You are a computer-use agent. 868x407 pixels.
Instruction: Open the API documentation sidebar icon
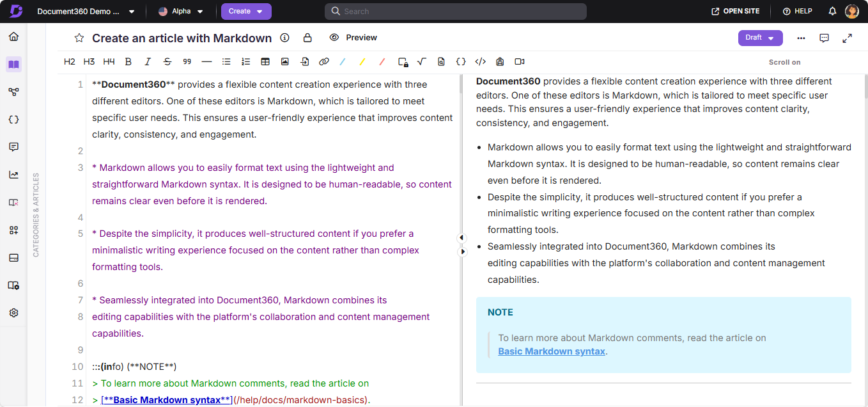13,119
